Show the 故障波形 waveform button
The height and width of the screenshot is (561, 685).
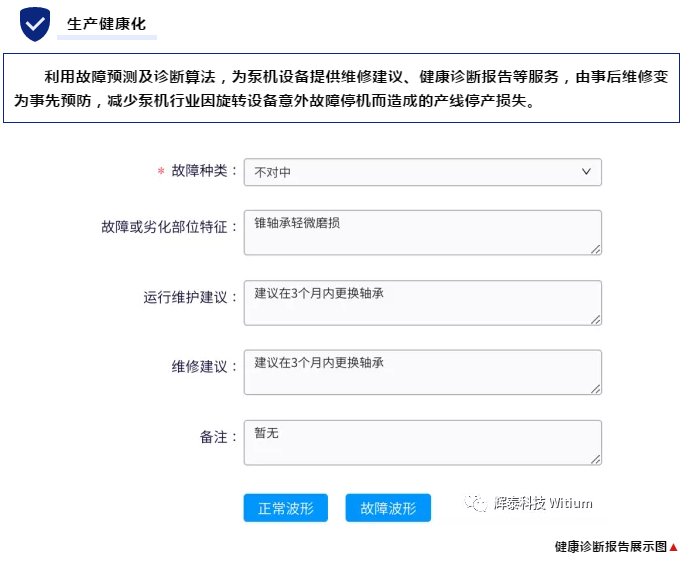point(387,508)
